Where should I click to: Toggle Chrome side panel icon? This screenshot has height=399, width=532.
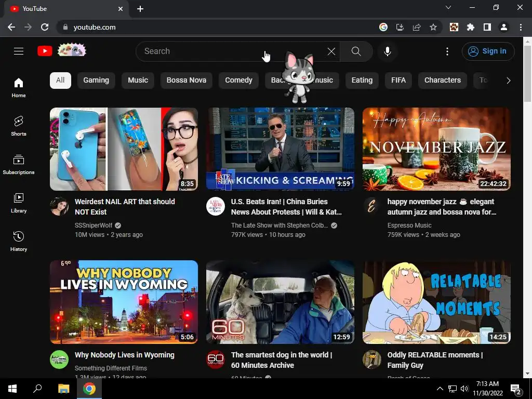(x=487, y=27)
